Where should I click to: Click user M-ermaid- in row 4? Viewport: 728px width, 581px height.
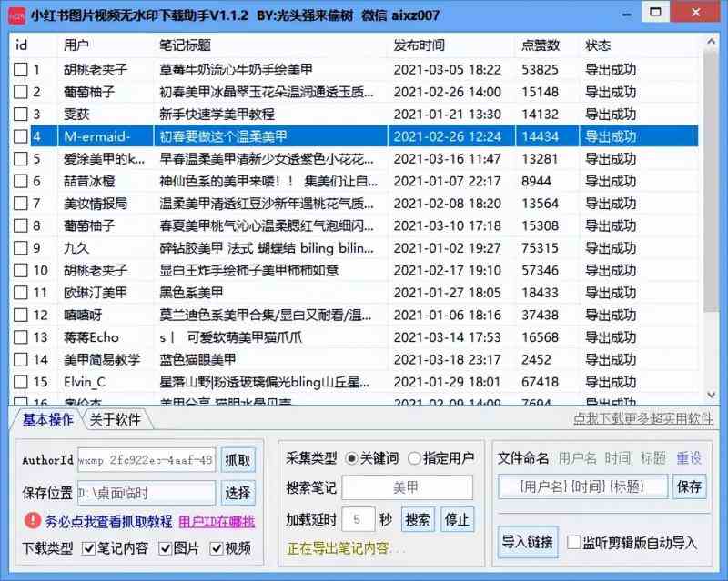97,136
